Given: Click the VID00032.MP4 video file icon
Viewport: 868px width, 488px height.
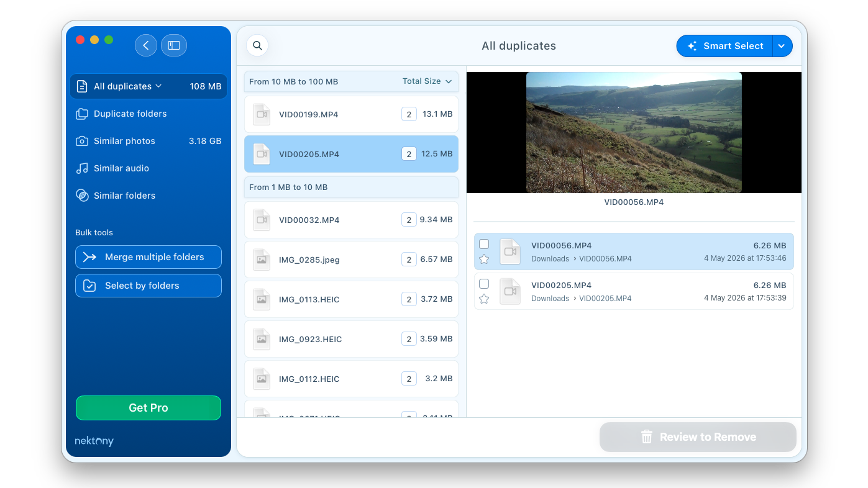Looking at the screenshot, I should click(x=262, y=220).
